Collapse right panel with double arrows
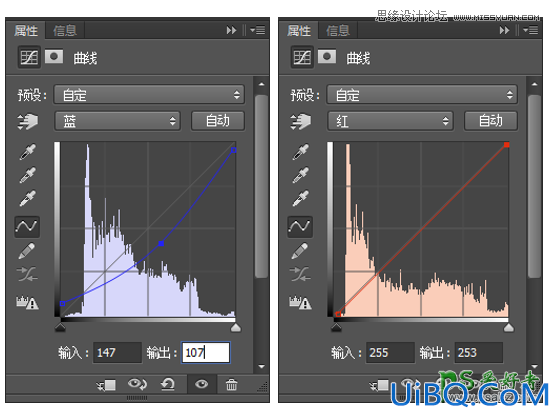 tap(504, 31)
